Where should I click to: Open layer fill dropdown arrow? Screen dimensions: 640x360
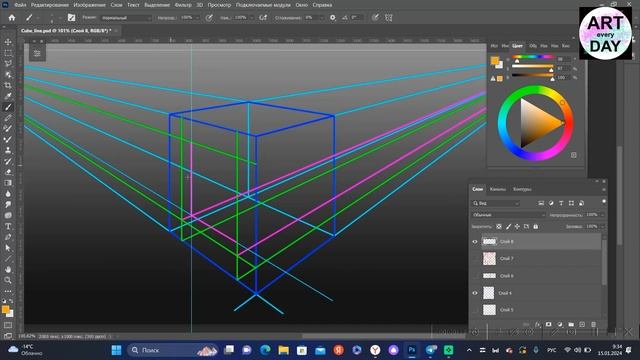(x=602, y=226)
